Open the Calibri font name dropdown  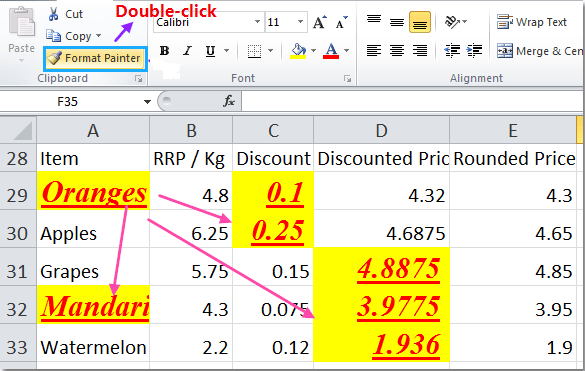(257, 22)
